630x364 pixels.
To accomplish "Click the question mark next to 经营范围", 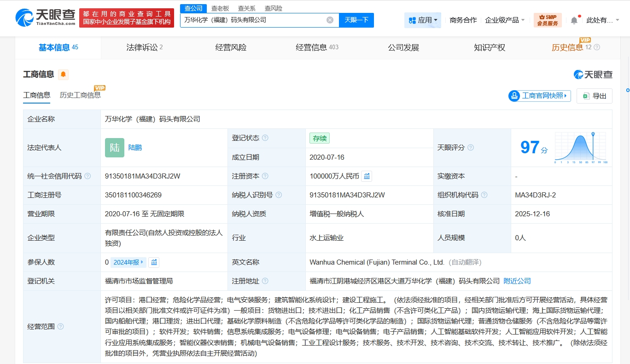I will click(60, 327).
